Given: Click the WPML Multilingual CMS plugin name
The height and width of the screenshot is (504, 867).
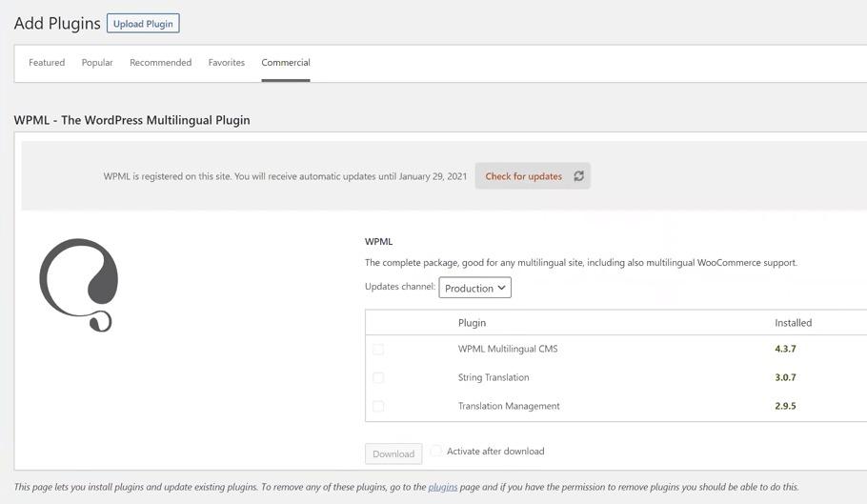Looking at the screenshot, I should click(508, 350).
